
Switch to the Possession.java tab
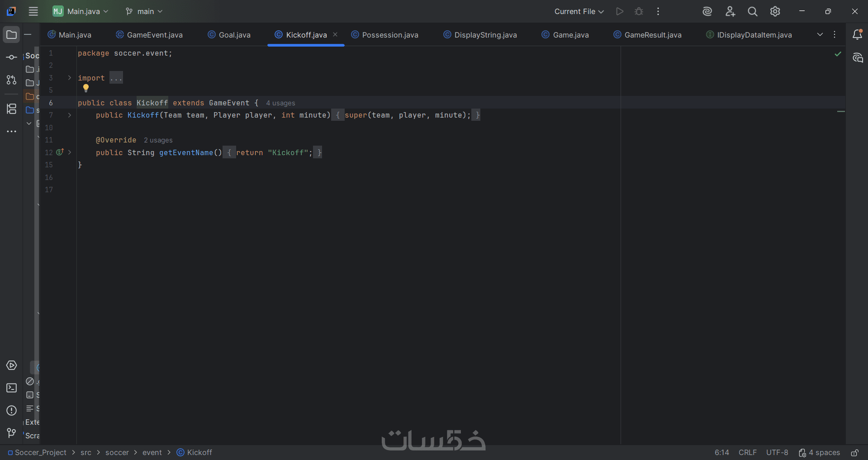[385, 35]
